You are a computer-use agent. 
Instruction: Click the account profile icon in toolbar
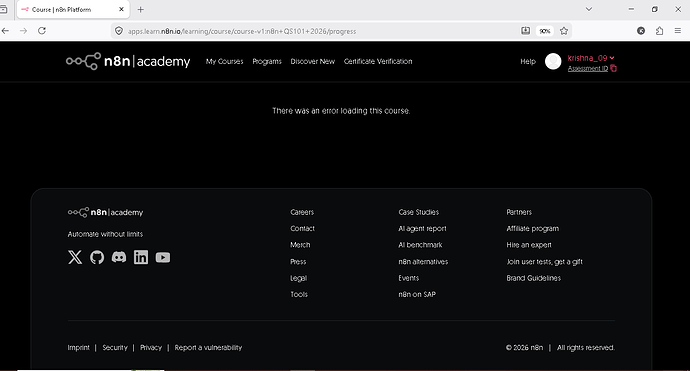click(x=641, y=31)
